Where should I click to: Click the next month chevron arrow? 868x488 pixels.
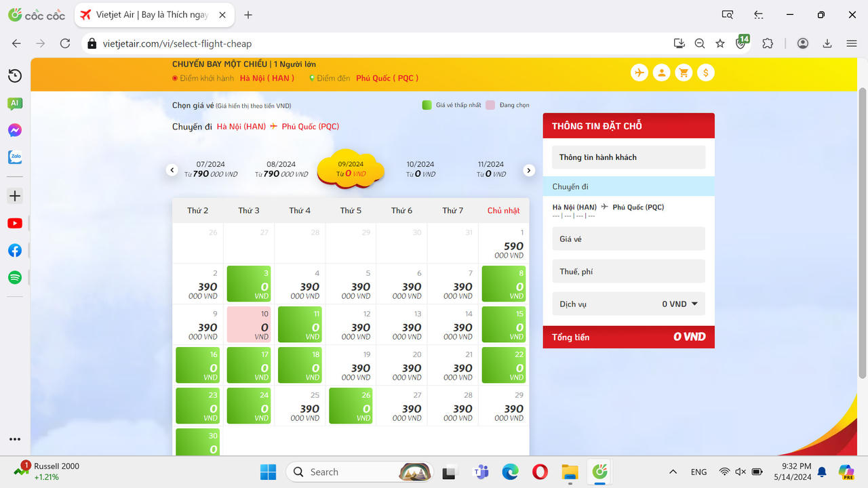tap(529, 170)
